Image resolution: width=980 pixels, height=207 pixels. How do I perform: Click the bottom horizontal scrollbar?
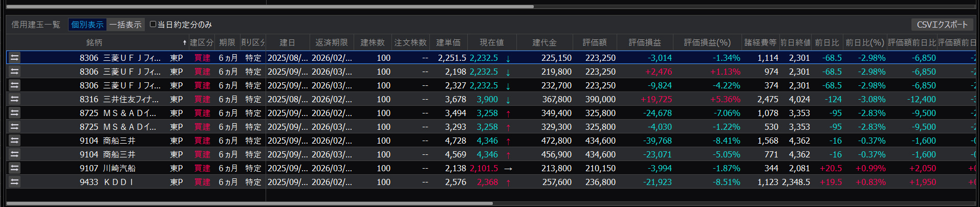[249, 203]
